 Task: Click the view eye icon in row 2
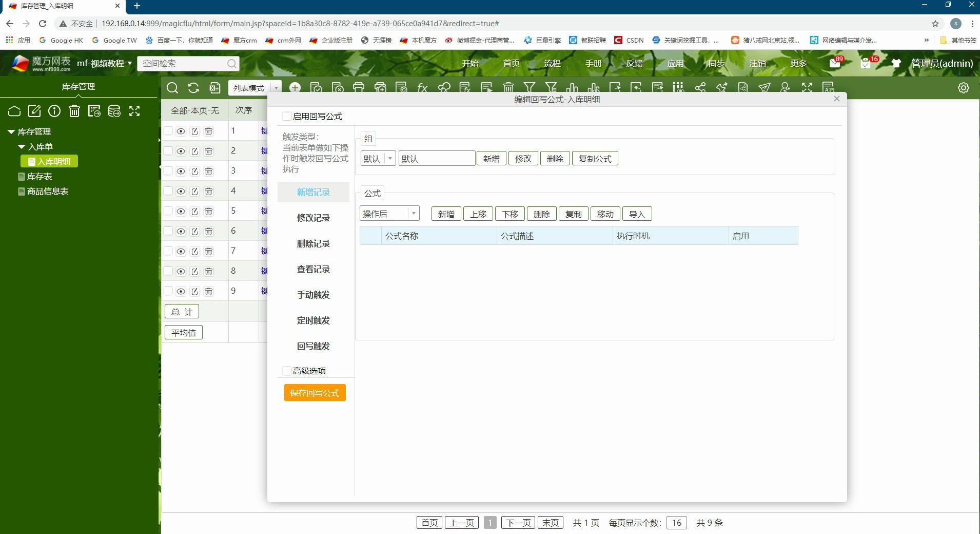pos(181,151)
